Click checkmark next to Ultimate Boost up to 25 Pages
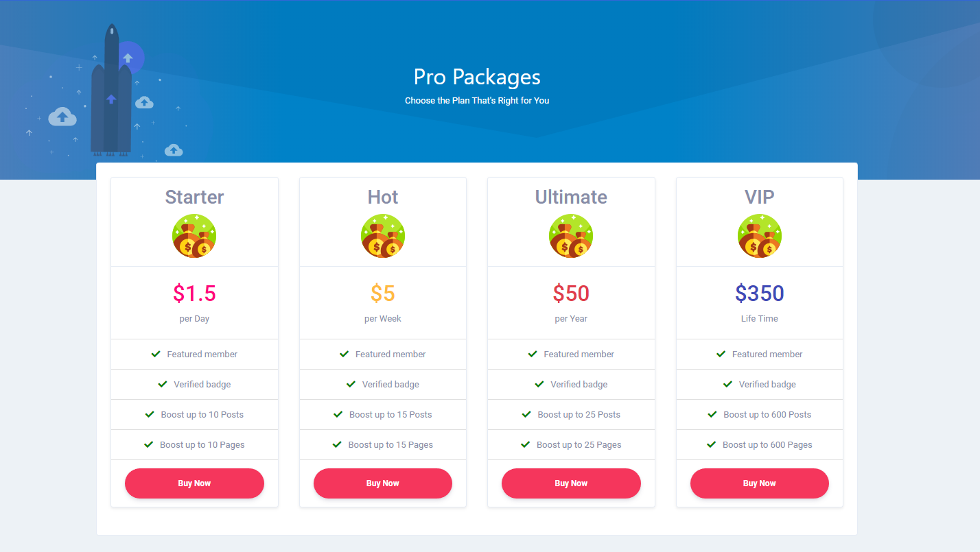 pyautogui.click(x=525, y=444)
